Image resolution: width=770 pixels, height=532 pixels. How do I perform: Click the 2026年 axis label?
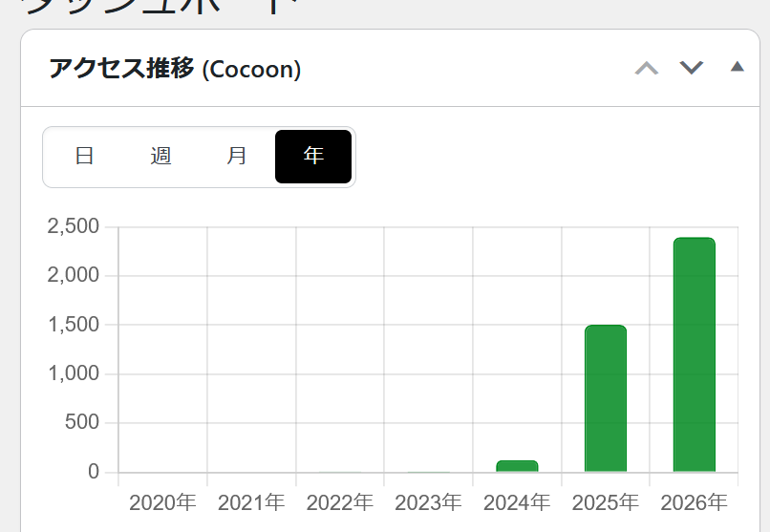tap(694, 502)
